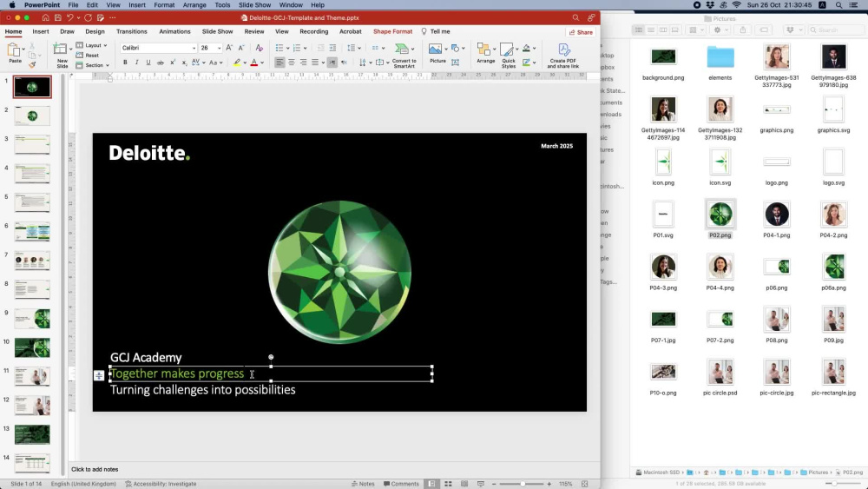Click the Shapes icon
Image resolution: width=868 pixels, height=489 pixels.
pyautogui.click(x=455, y=48)
